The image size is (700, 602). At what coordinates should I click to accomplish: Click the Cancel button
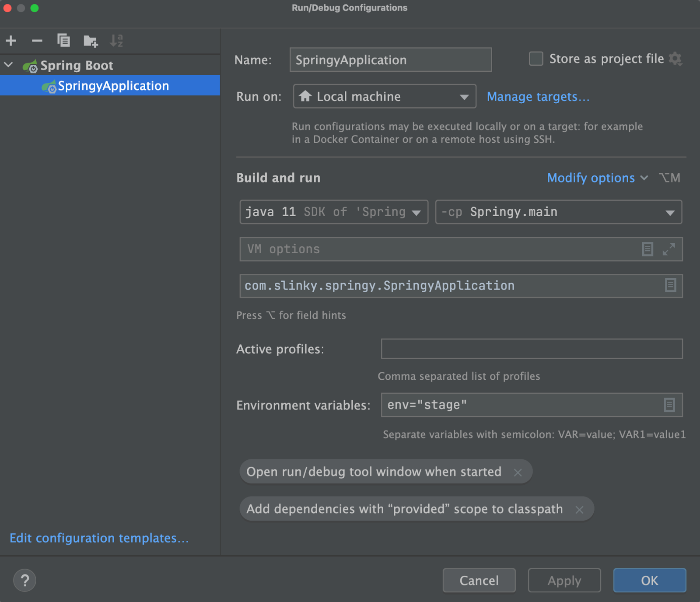[x=479, y=580]
